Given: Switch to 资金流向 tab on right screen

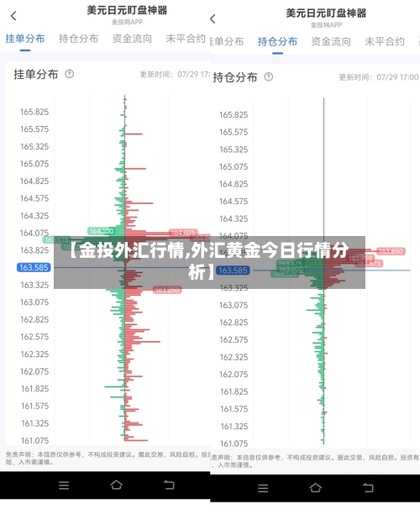Looking at the screenshot, I should [331, 41].
